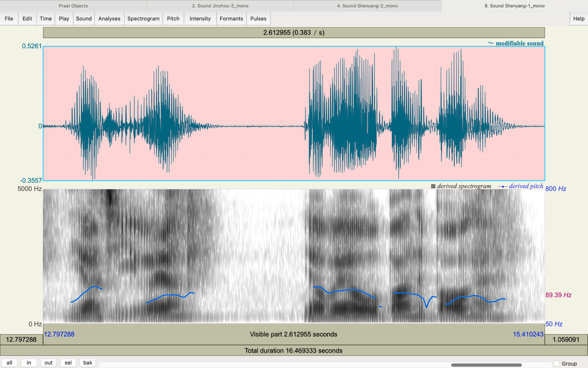Open the Time menu
Image resolution: width=588 pixels, height=368 pixels.
tap(45, 19)
